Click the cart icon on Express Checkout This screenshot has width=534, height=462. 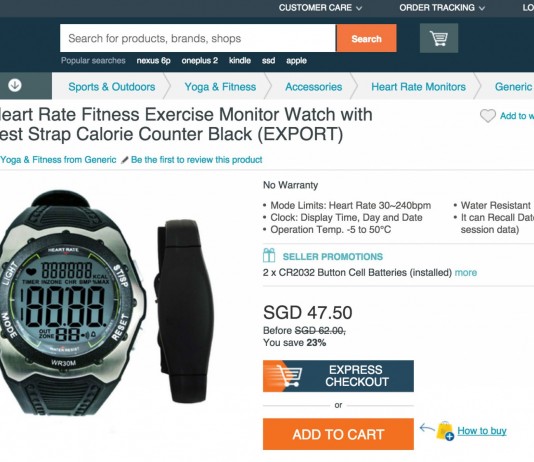coord(289,376)
